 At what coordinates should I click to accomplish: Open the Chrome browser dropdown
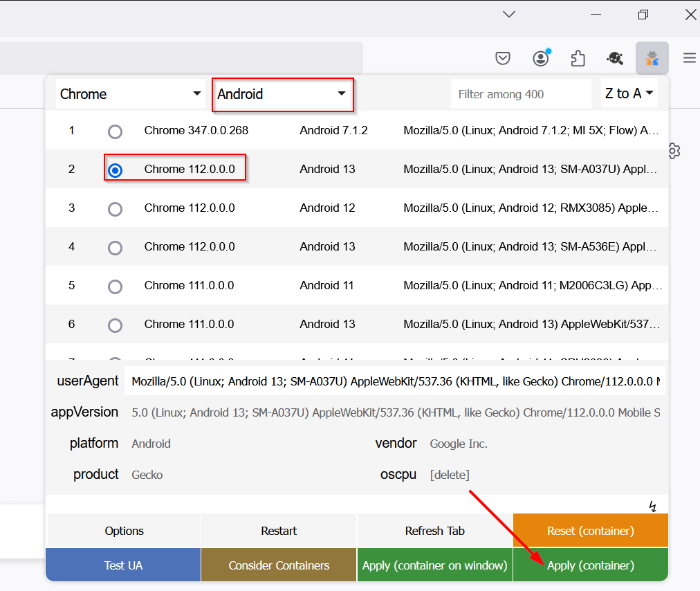pyautogui.click(x=130, y=94)
